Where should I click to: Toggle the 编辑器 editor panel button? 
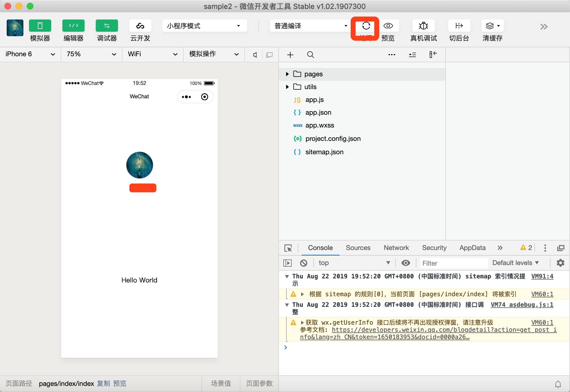point(73,26)
